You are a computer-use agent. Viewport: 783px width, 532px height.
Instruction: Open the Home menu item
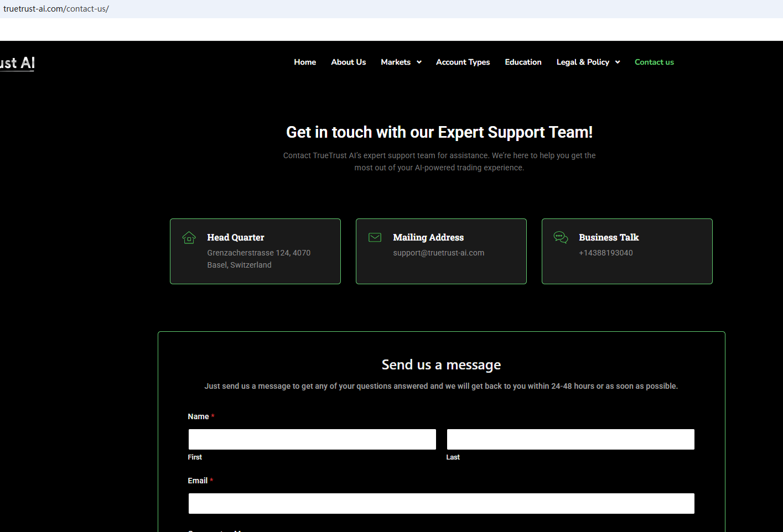click(x=305, y=62)
